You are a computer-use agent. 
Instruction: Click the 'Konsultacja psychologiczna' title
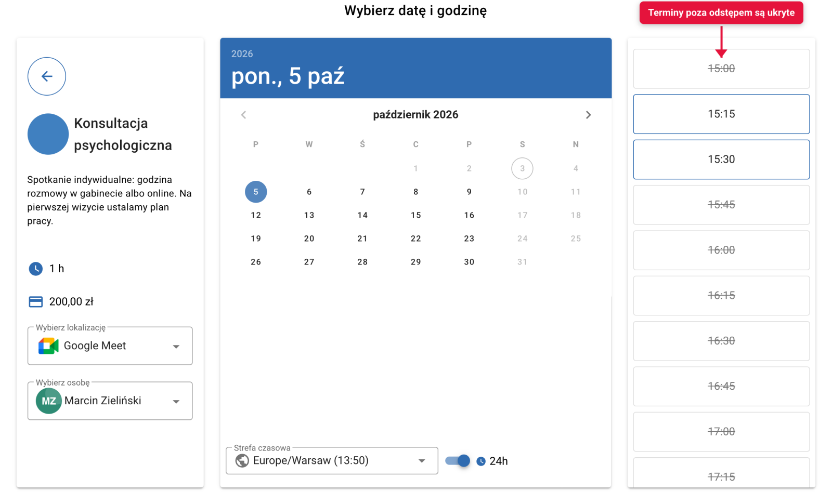(123, 134)
